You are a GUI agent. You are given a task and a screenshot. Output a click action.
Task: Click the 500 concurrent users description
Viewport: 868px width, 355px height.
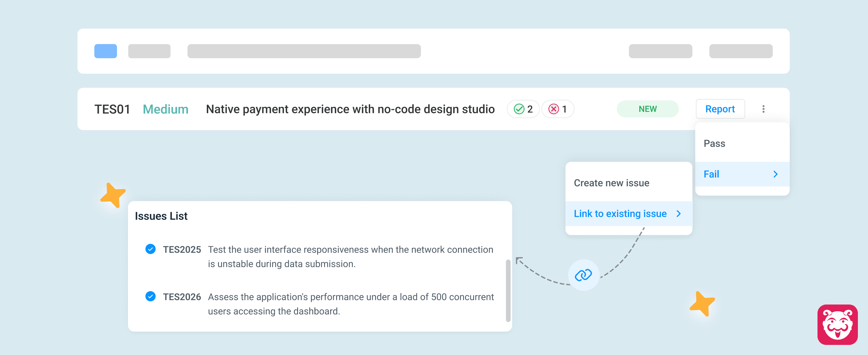351,304
